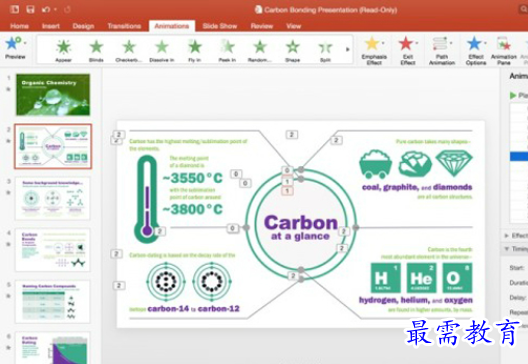Image resolution: width=528 pixels, height=364 pixels.
Task: Click the Undo arrow icon
Action: tap(46, 9)
